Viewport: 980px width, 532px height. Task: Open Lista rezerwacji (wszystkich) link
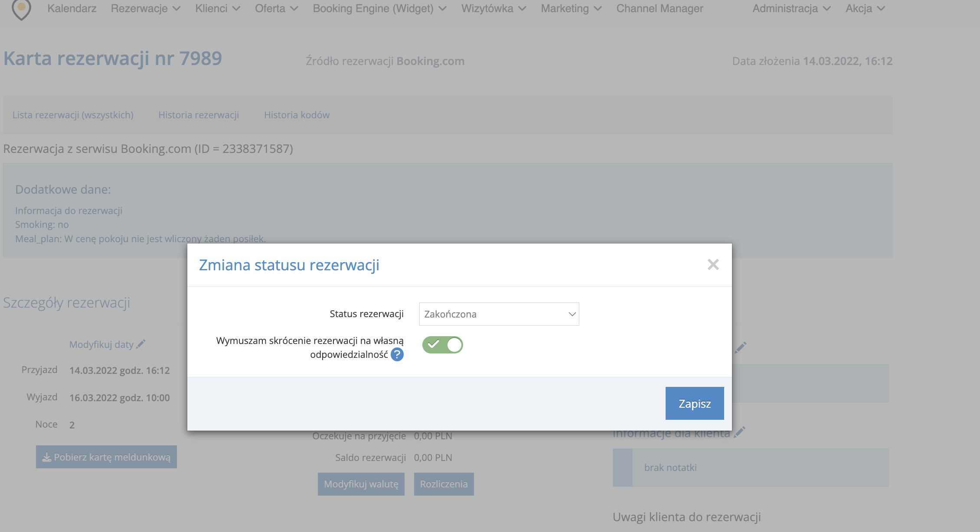coord(73,115)
